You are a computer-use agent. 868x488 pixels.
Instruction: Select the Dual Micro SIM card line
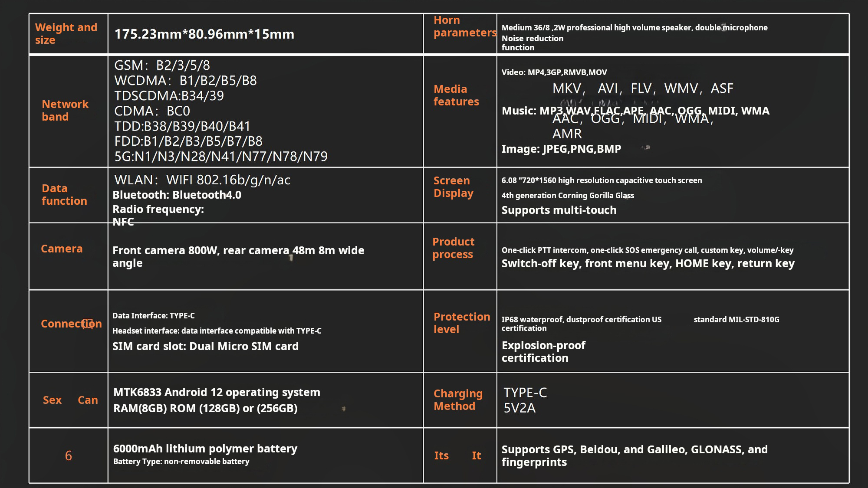pyautogui.click(x=205, y=346)
